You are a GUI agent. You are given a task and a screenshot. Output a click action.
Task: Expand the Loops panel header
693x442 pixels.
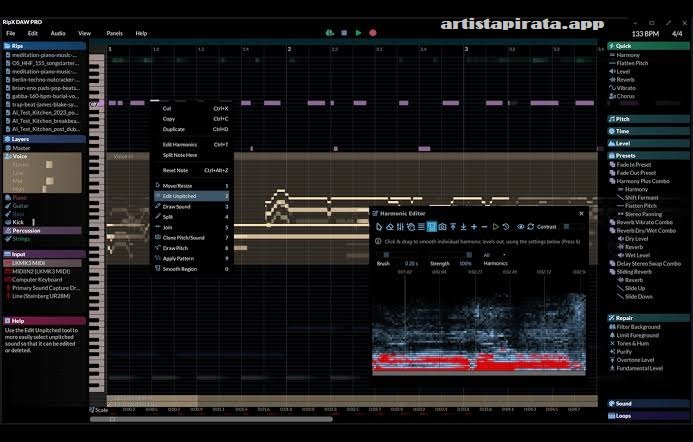pyautogui.click(x=648, y=416)
